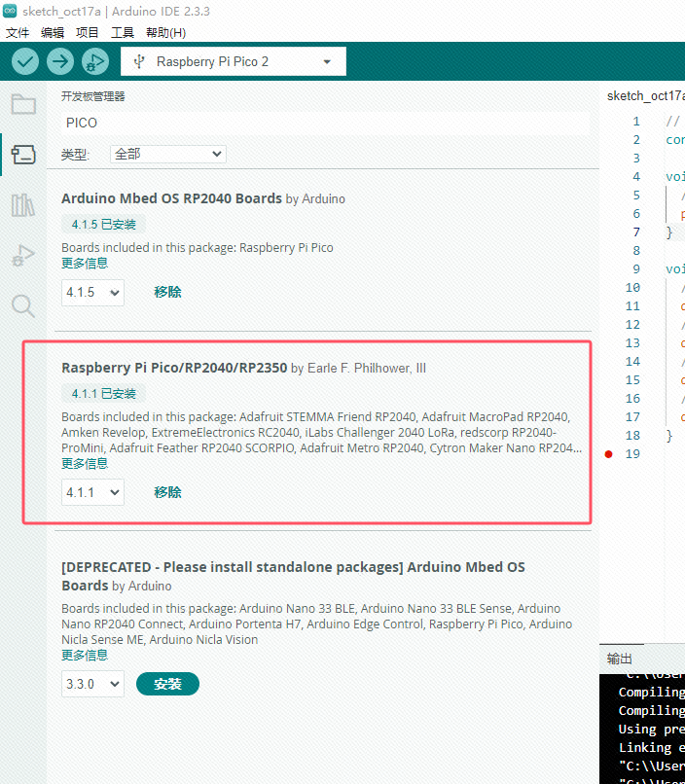Expand the 类型 filter dropdown showing 全部

[x=168, y=154]
